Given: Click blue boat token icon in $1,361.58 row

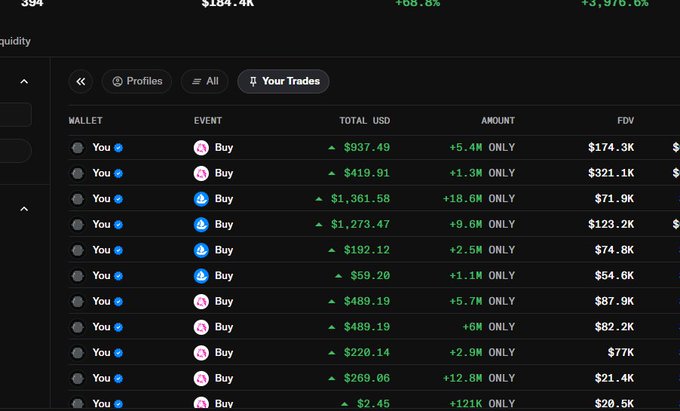Looking at the screenshot, I should coord(201,199).
